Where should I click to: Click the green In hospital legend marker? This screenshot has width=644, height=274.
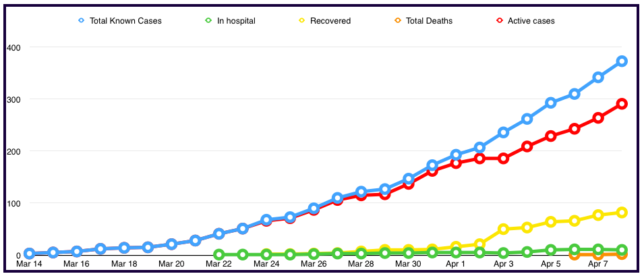(209, 21)
